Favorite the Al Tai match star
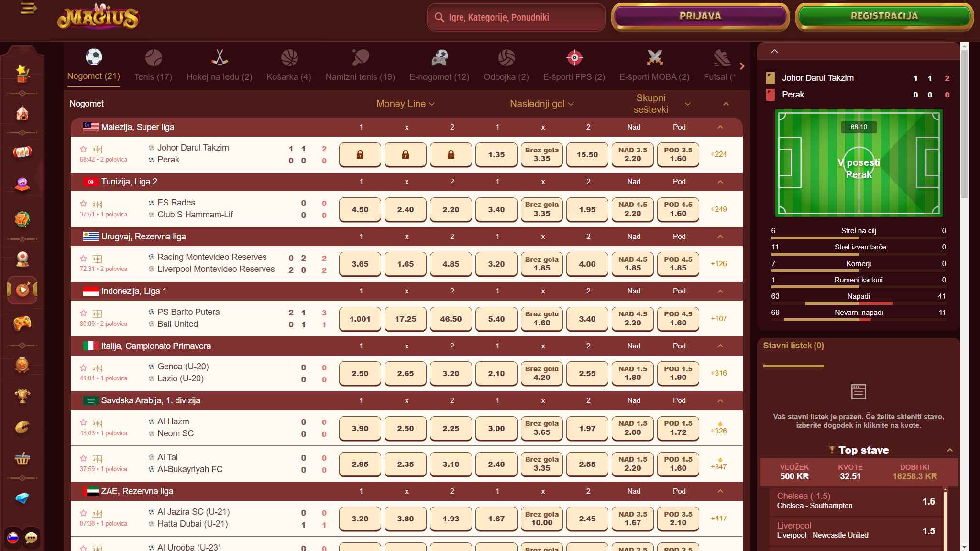This screenshot has height=551, width=980. (x=83, y=458)
